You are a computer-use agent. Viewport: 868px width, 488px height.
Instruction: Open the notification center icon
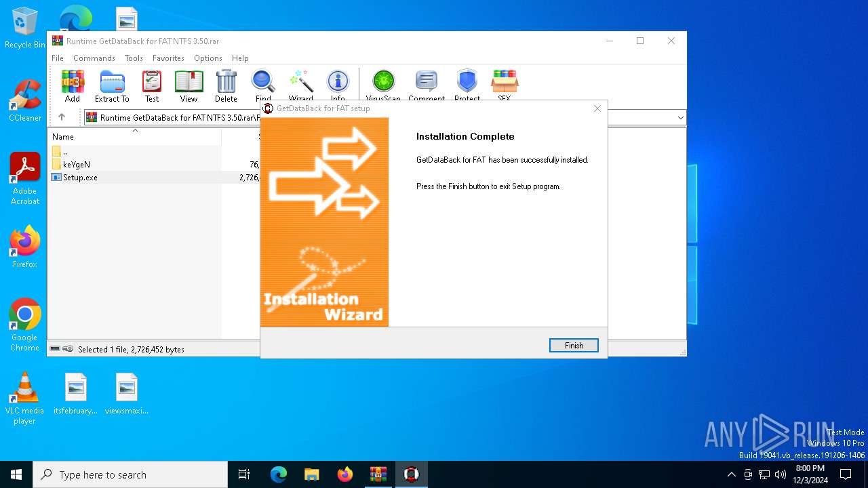(x=846, y=474)
